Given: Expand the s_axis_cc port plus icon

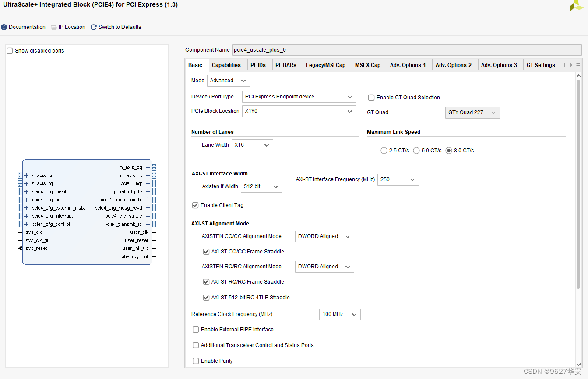Looking at the screenshot, I should pos(26,175).
